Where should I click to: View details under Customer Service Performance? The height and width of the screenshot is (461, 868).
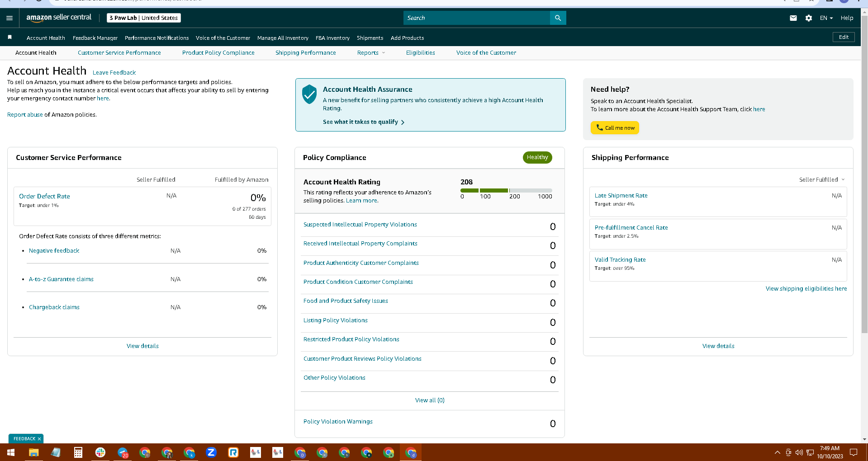[142, 346]
